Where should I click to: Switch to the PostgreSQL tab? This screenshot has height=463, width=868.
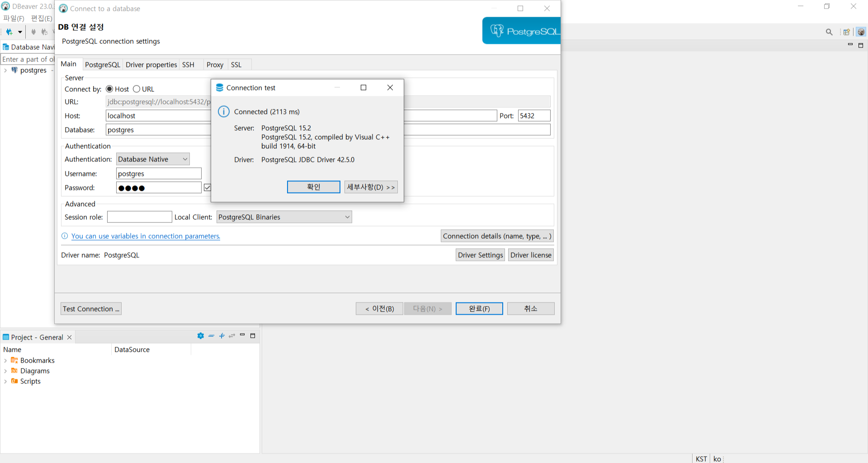[103, 65]
